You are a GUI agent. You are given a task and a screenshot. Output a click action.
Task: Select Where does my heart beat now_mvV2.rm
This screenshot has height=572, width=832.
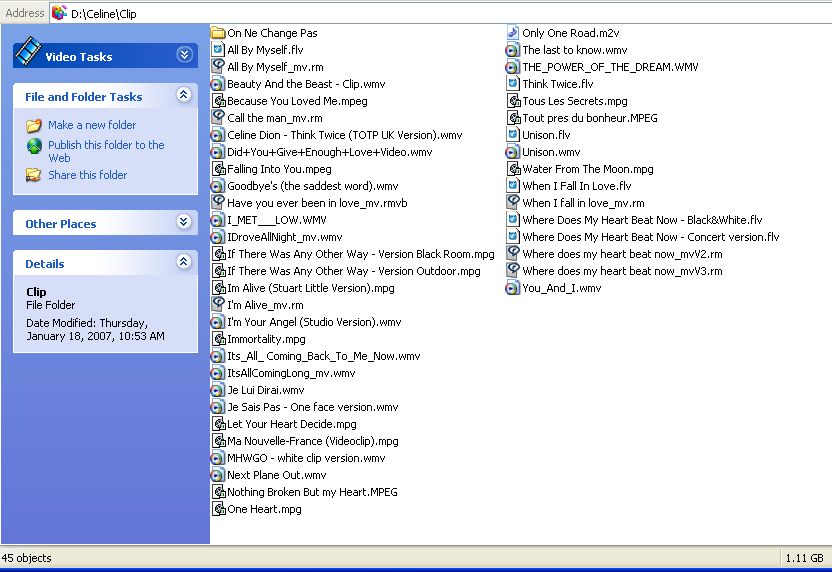[x=622, y=254]
